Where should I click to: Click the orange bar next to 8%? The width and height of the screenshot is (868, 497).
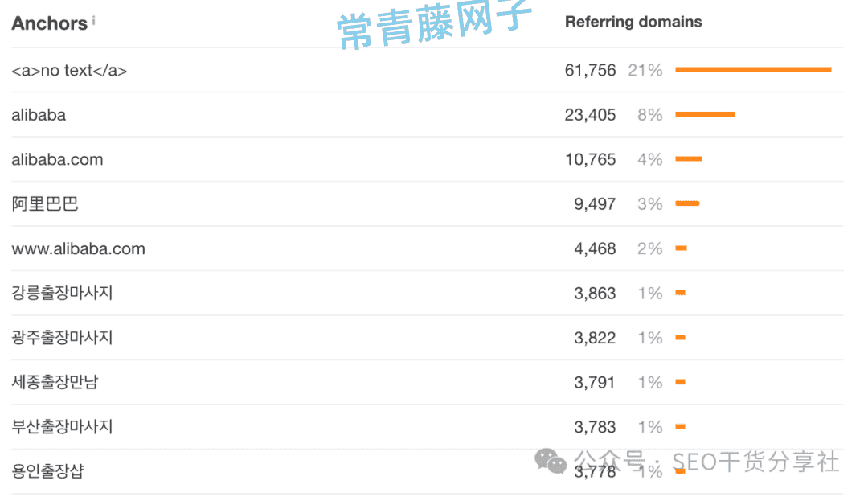coord(705,114)
